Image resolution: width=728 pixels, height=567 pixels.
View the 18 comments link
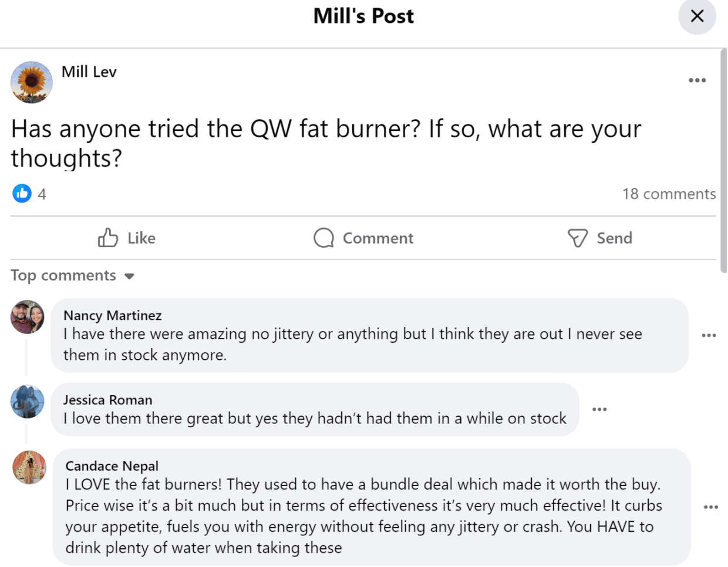click(x=669, y=194)
